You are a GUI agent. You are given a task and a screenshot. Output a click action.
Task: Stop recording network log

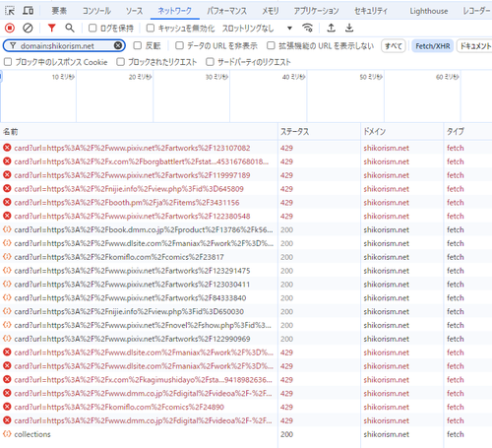click(x=10, y=29)
